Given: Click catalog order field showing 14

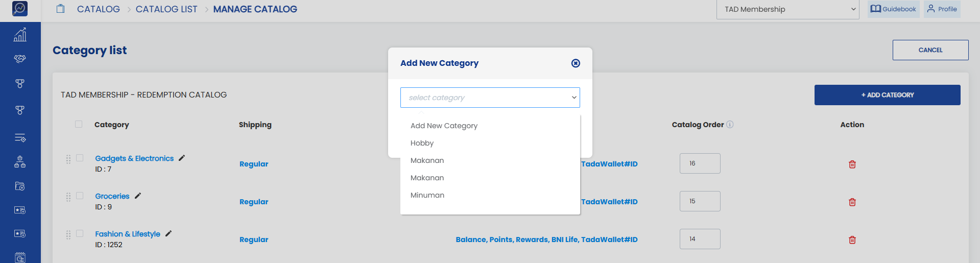Looking at the screenshot, I should click(700, 239).
